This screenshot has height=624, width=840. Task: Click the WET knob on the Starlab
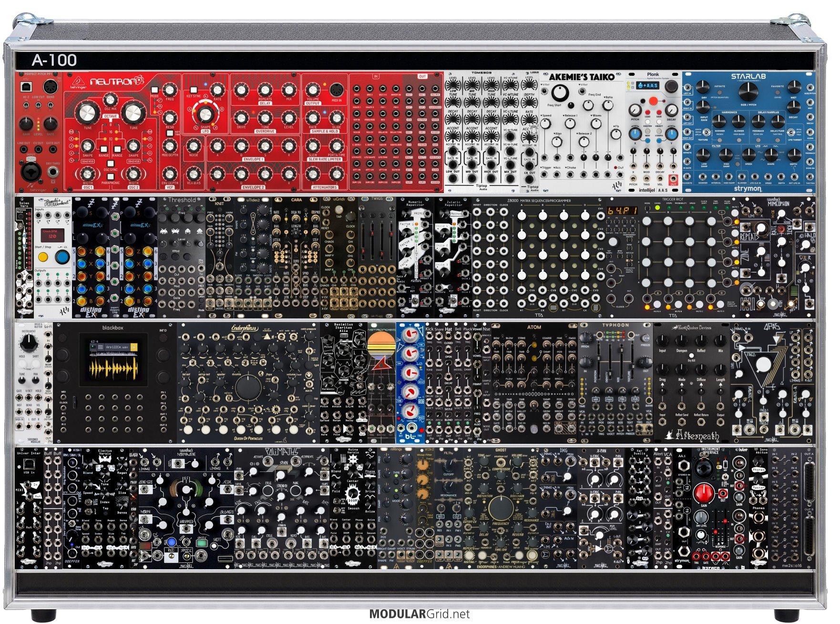794,87
